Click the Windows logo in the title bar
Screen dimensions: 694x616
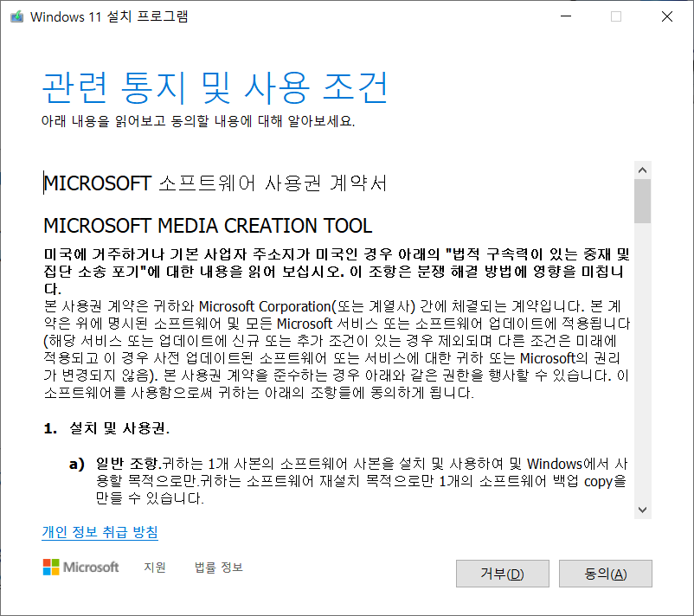(x=18, y=16)
